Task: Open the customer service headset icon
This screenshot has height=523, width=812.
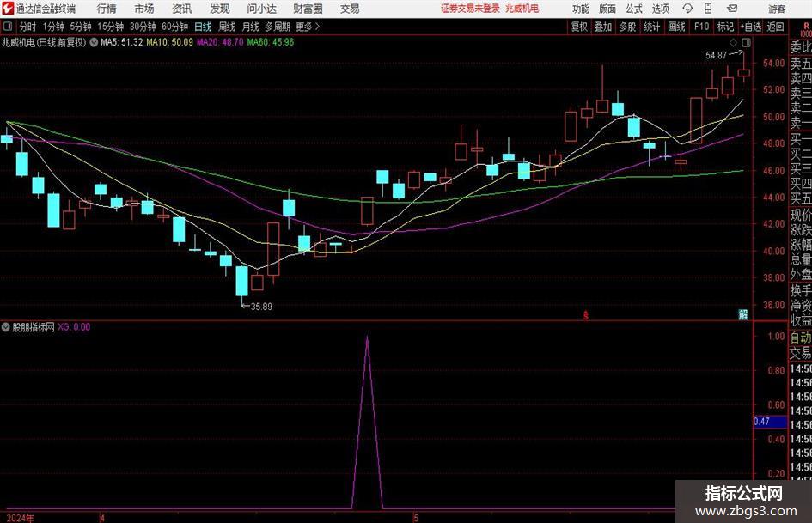Action: pyautogui.click(x=687, y=9)
